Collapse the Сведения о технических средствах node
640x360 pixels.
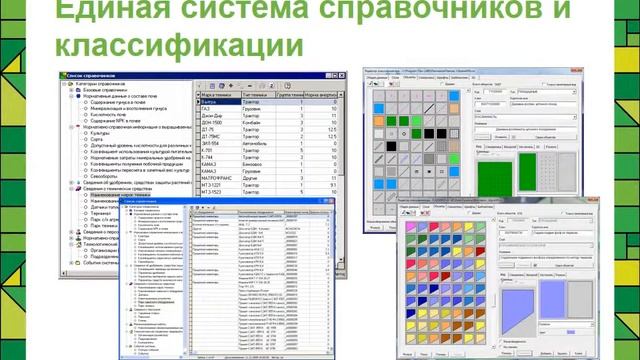(71, 189)
